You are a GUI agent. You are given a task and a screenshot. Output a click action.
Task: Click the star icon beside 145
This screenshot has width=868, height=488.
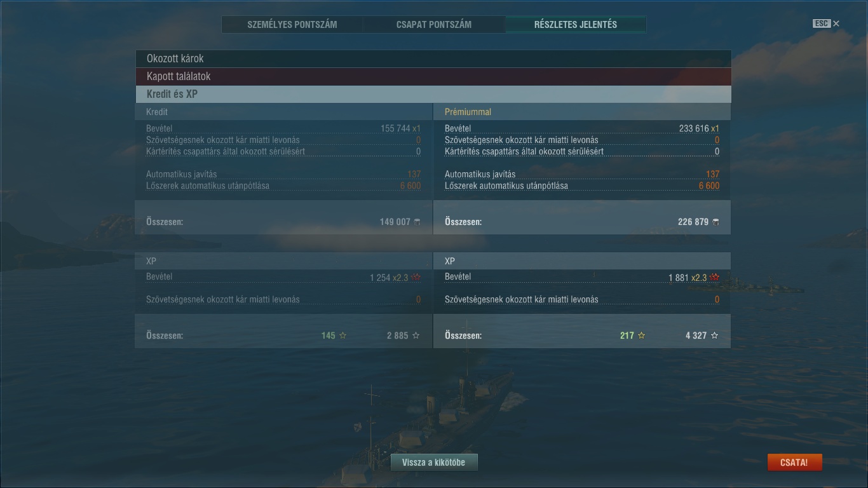click(342, 335)
